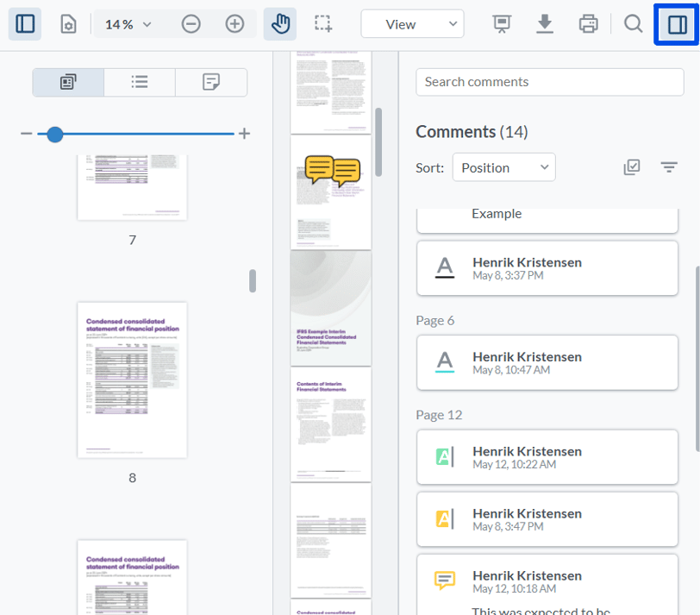
Task: Click the Search comments input field
Action: pos(549,82)
